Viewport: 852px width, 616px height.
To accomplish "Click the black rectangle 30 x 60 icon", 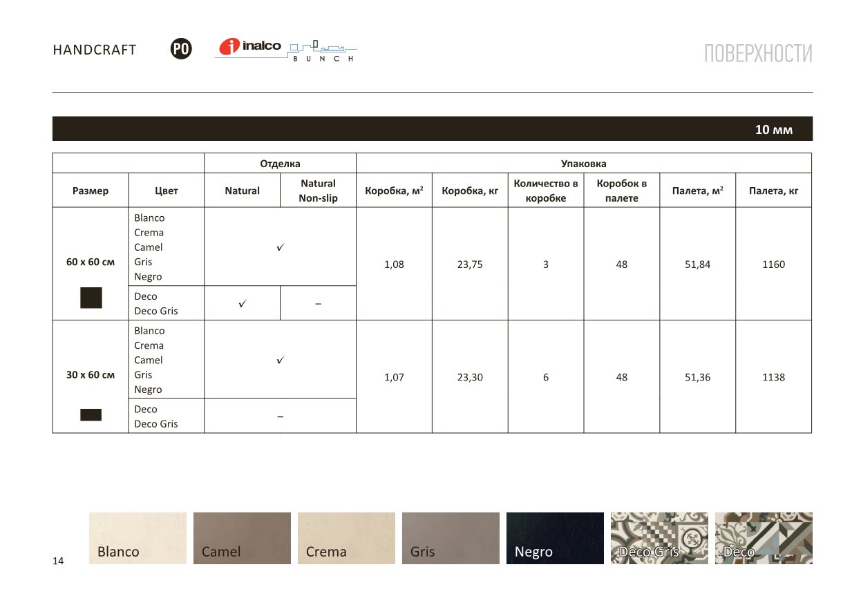I will coord(91,414).
